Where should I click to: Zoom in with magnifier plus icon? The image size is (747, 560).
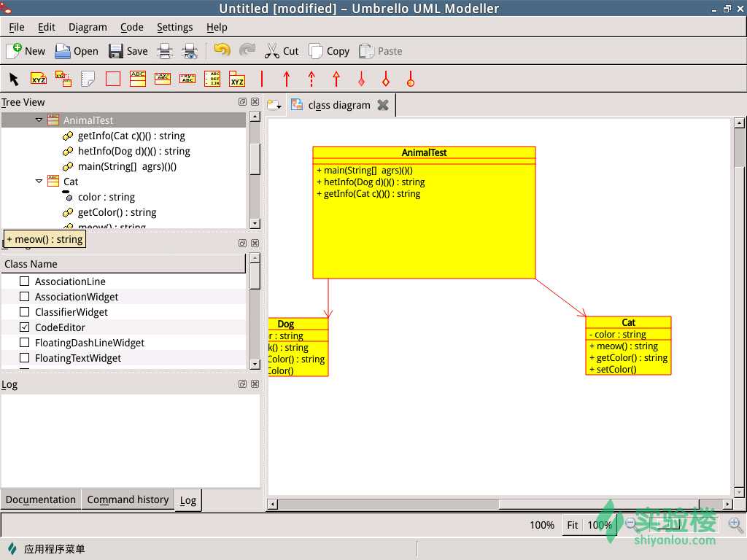(735, 525)
